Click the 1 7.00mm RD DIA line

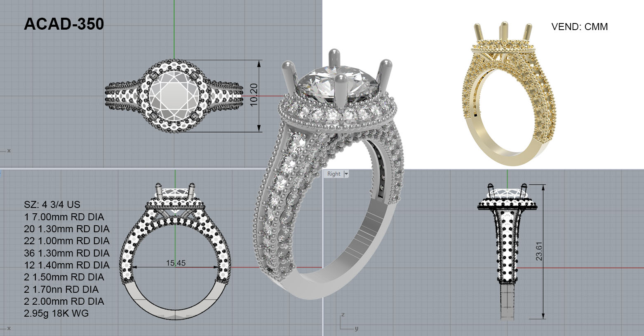(x=64, y=217)
